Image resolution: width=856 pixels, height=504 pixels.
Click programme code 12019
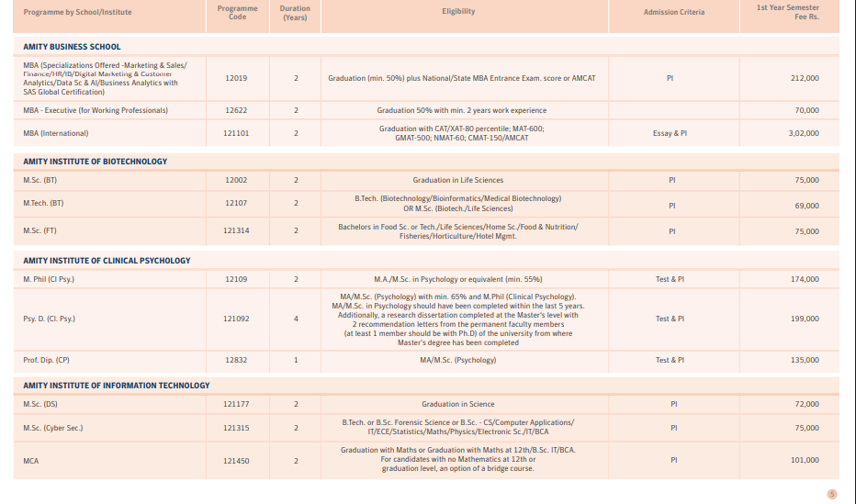pyautogui.click(x=236, y=79)
